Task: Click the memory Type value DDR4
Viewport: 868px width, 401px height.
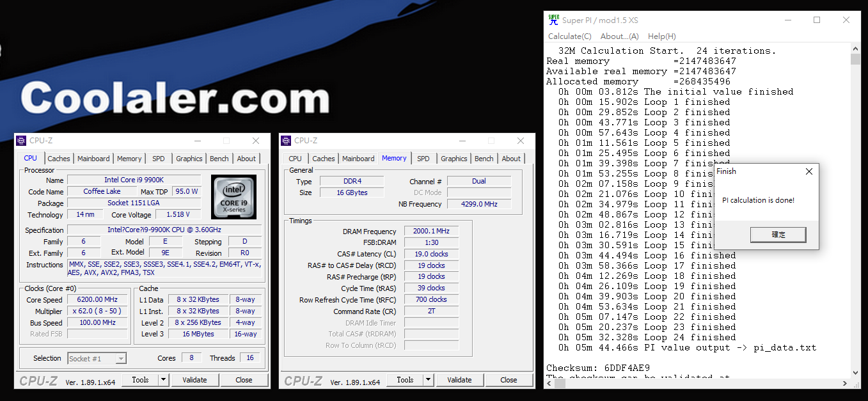Action: 352,182
